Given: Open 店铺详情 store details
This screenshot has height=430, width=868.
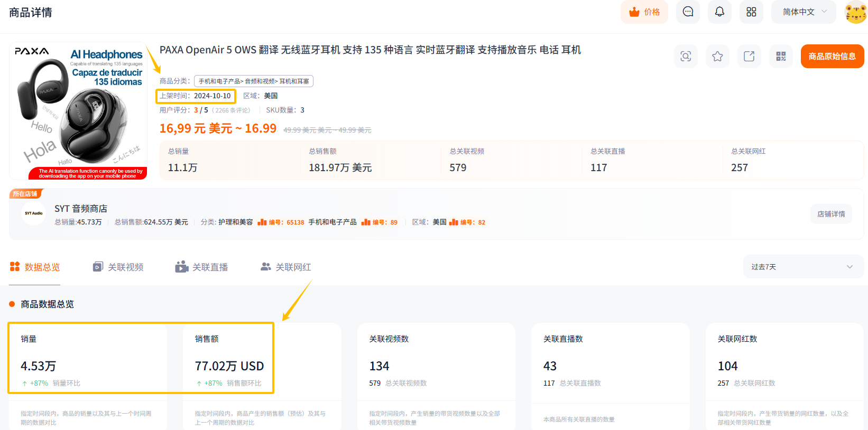Looking at the screenshot, I should click(831, 214).
